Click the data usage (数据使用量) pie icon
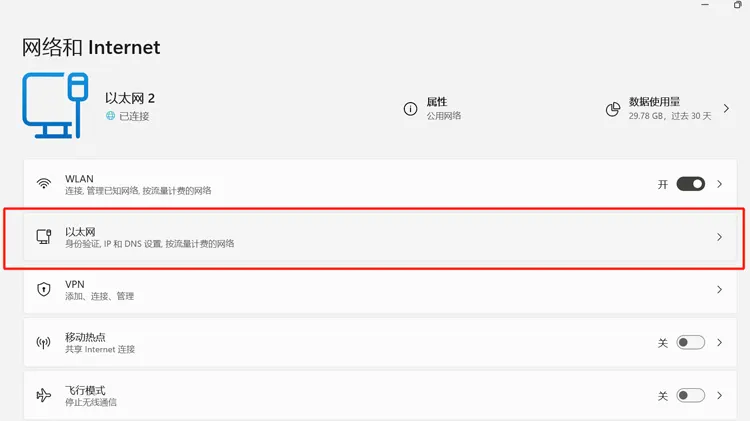The image size is (750, 421). pos(613,109)
